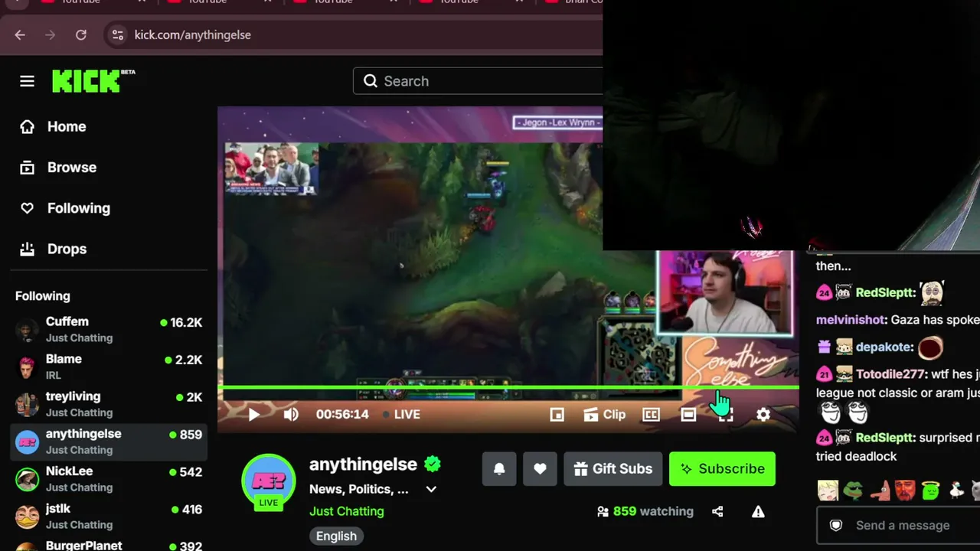Focus the Kick Search field
This screenshot has width=980, height=551.
[478, 81]
